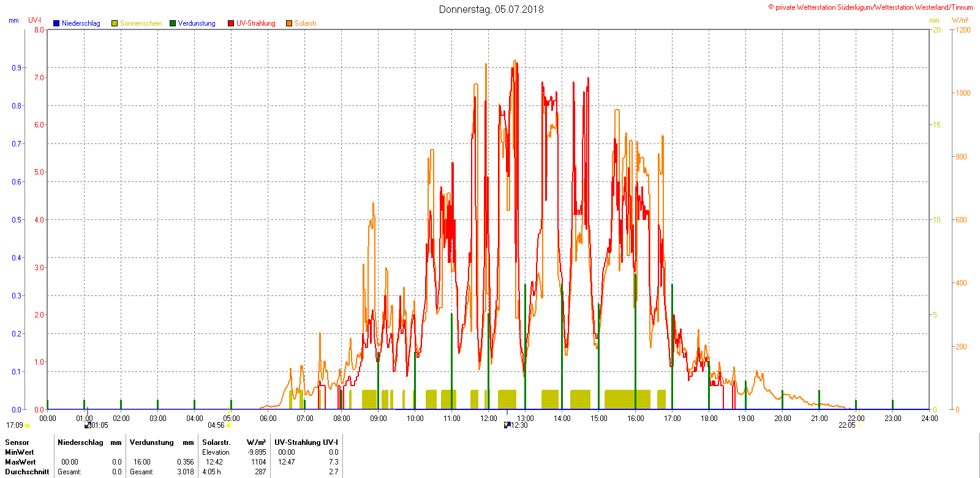
Task: Click the 7.3 UV maximum value
Action: point(333,462)
